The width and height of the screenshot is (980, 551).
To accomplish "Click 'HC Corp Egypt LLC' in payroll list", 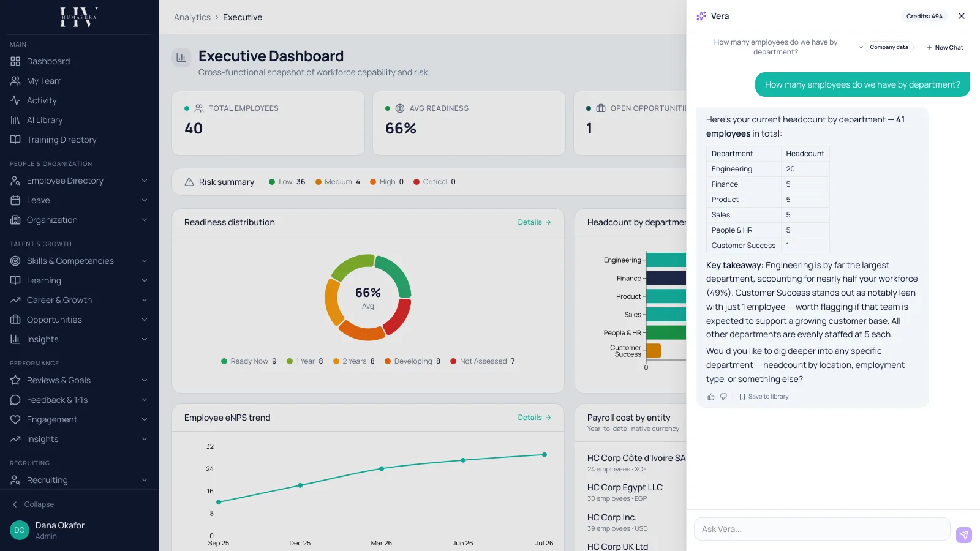I will coord(625,487).
